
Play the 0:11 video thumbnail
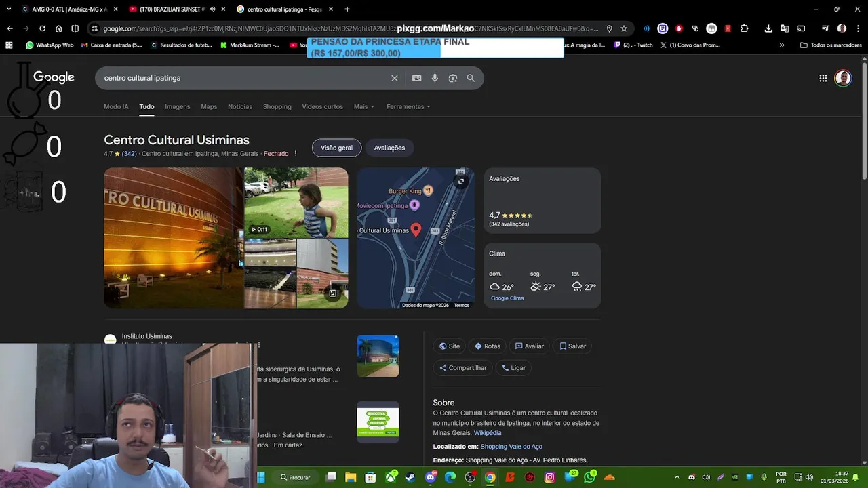pyautogui.click(x=296, y=203)
